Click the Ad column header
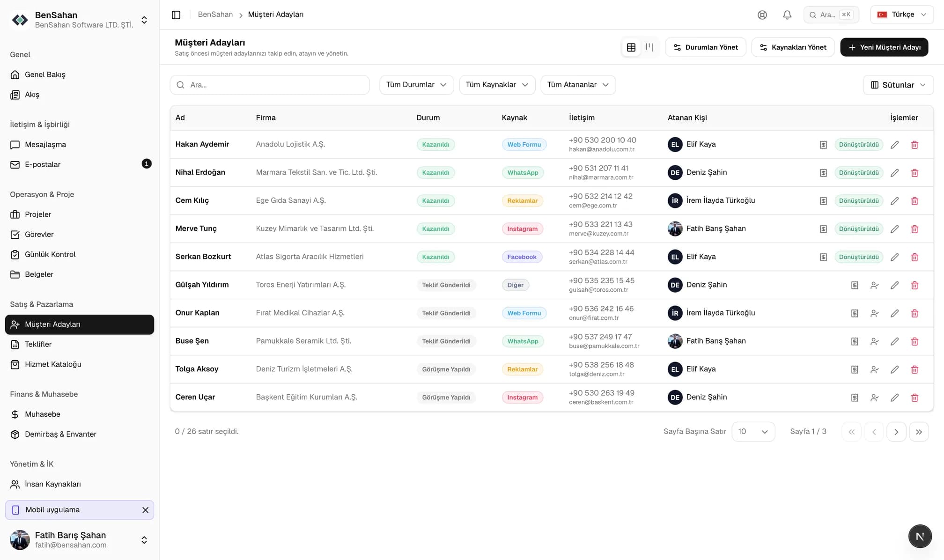The width and height of the screenshot is (944, 560). (180, 118)
